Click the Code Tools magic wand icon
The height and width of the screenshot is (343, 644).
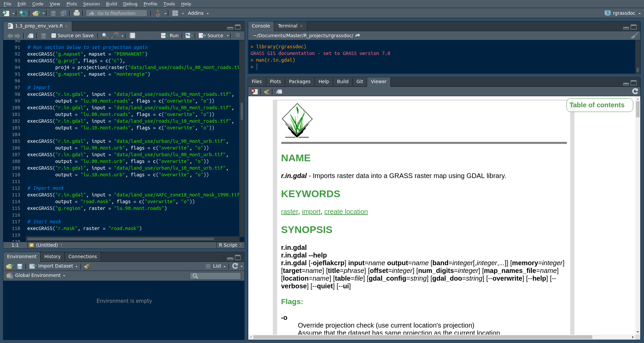[115, 35]
